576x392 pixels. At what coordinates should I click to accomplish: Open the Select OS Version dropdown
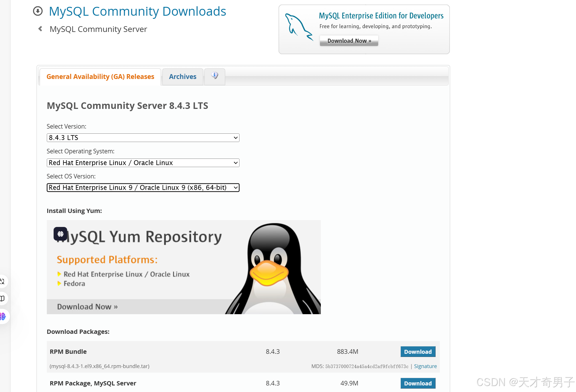143,188
